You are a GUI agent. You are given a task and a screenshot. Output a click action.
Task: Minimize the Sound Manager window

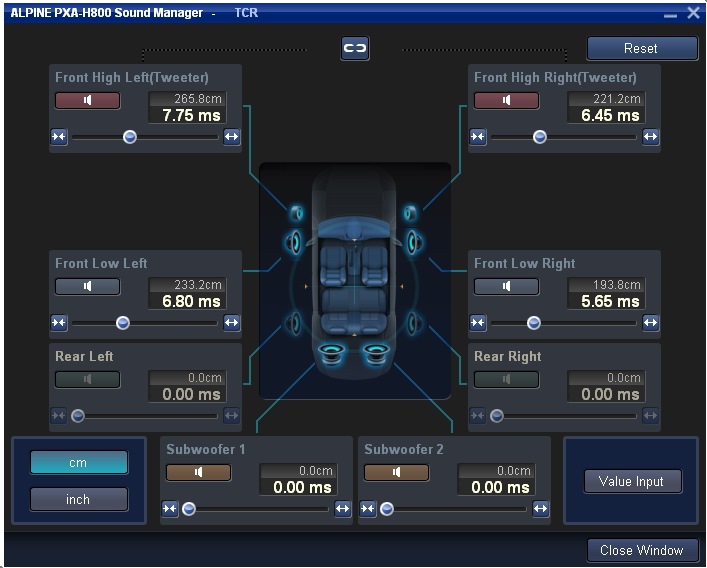click(670, 14)
